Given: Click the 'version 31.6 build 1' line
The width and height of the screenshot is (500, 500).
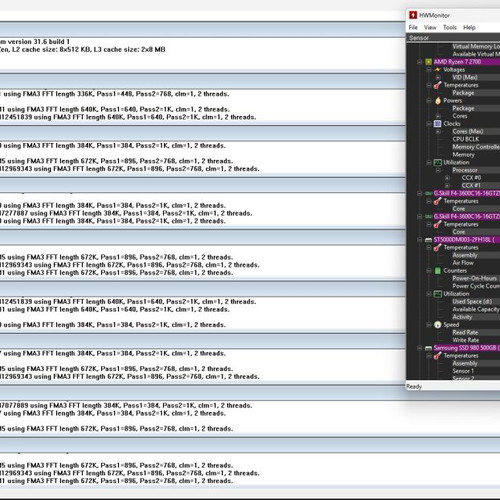Looking at the screenshot, I should point(35,42).
